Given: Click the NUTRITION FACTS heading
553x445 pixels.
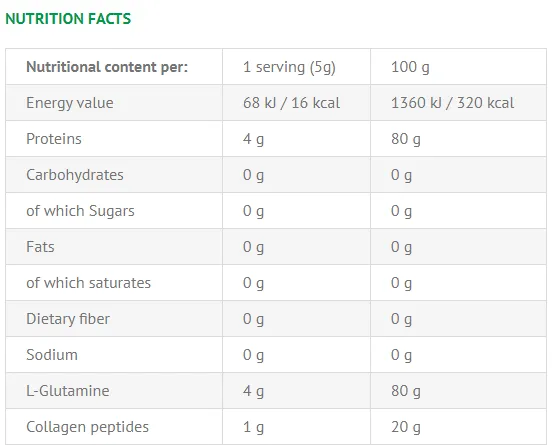Looking at the screenshot, I should pyautogui.click(x=68, y=19).
